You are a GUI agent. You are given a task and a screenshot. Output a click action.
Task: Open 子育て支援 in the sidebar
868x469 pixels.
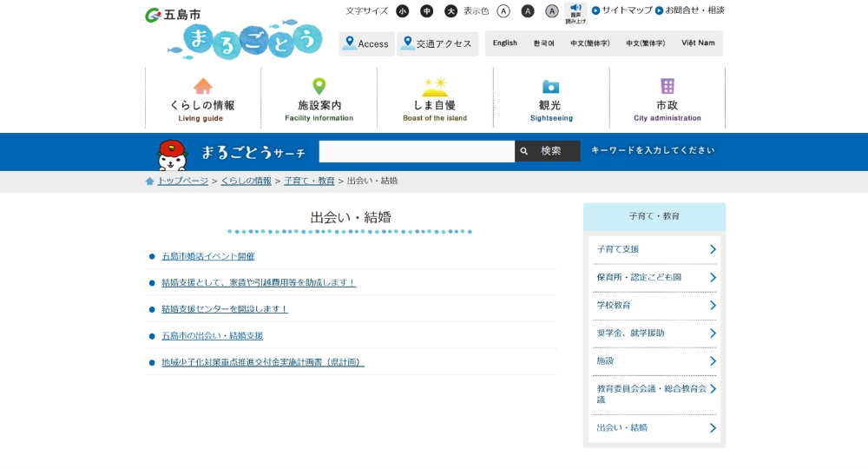[x=654, y=250]
